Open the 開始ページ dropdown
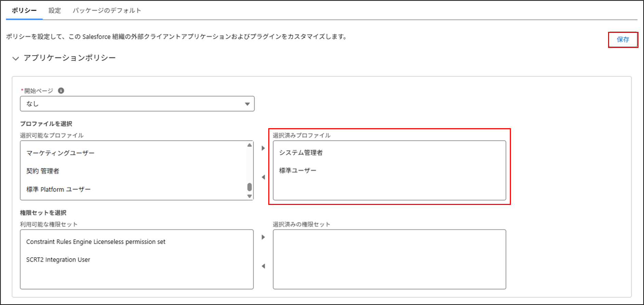The height and width of the screenshot is (305, 644). [x=137, y=104]
